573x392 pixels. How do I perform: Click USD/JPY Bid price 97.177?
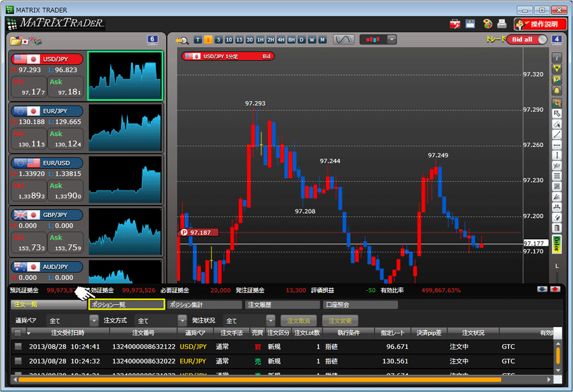(29, 87)
